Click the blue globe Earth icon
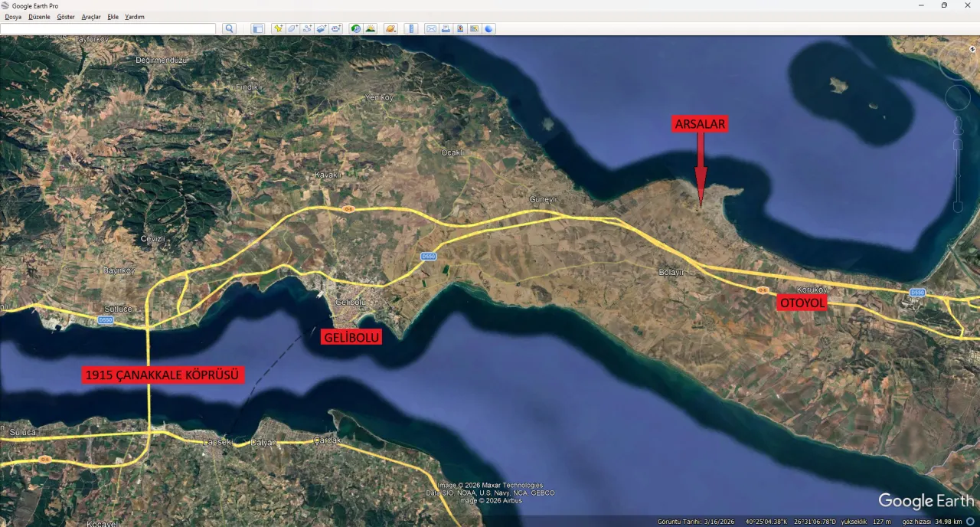980x527 pixels. pyautogui.click(x=489, y=28)
